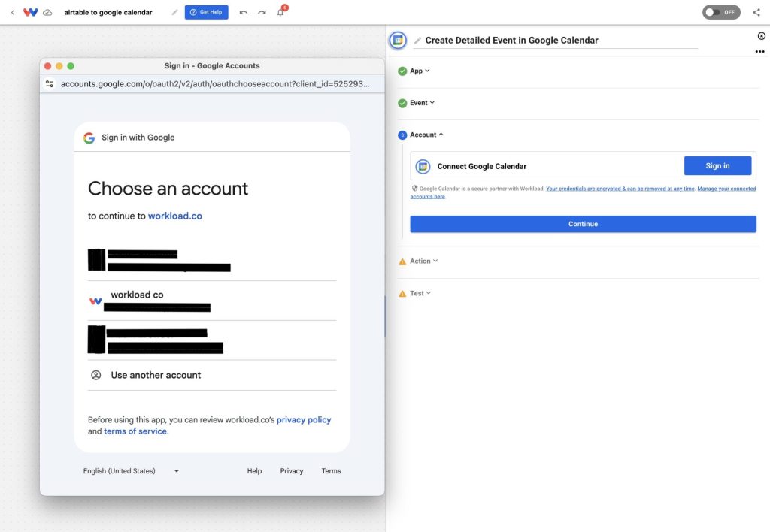Click the sign-in window URL address bar
The height and width of the screenshot is (532, 770).
pos(215,84)
